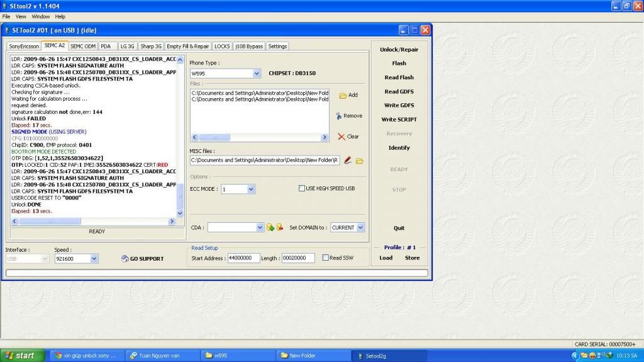Switch to the PDA tab
Image resolution: width=644 pixels, height=362 pixels.
(106, 47)
